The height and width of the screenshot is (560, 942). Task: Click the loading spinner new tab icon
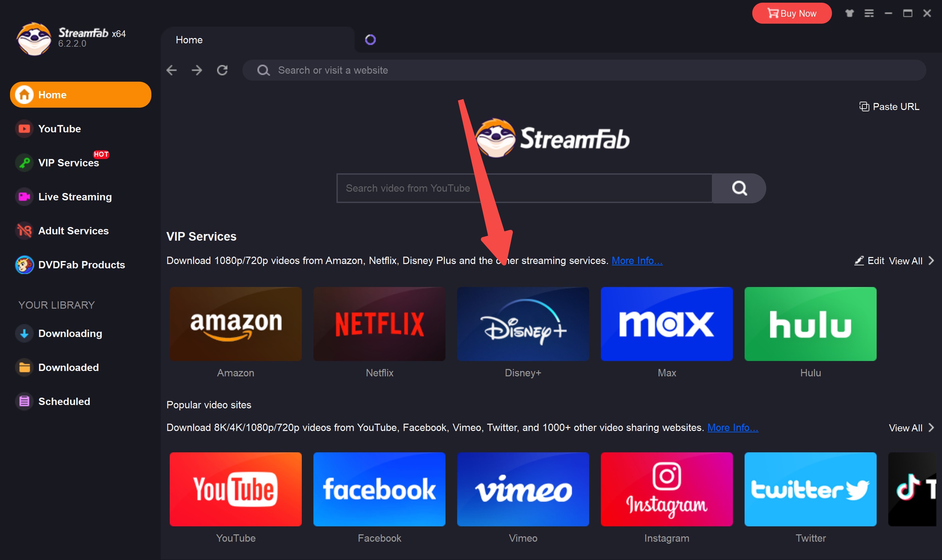[x=370, y=40]
